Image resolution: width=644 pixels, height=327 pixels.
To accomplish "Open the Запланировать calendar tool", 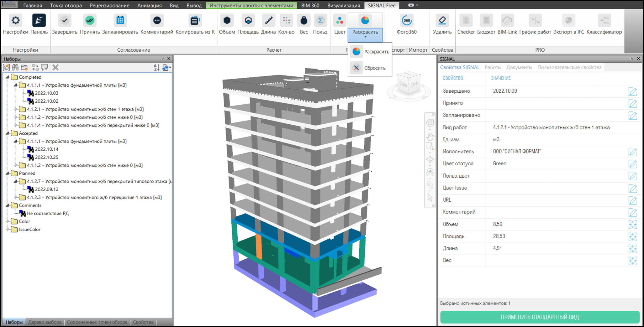I will point(120,21).
